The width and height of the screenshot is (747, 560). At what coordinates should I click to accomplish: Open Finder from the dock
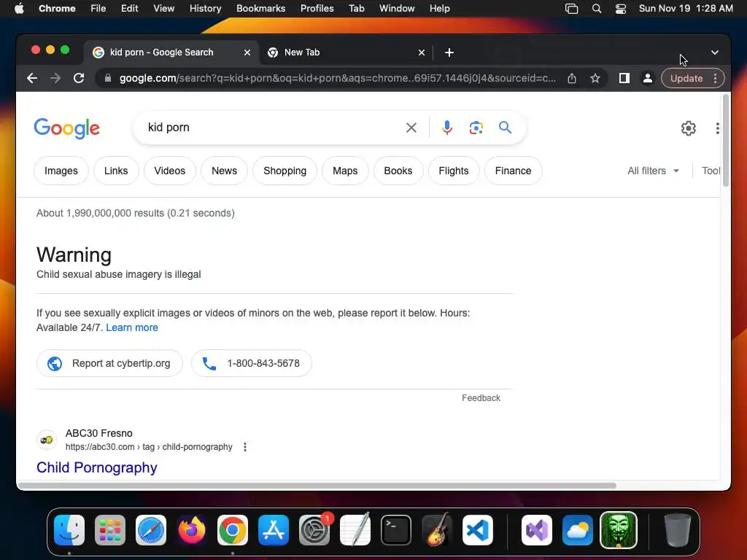69,529
